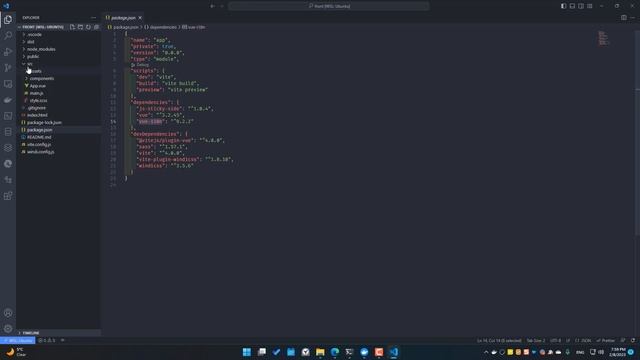Viewport: 640px width, 360px height.
Task: Open main.js file in explorer
Action: [59, 93]
